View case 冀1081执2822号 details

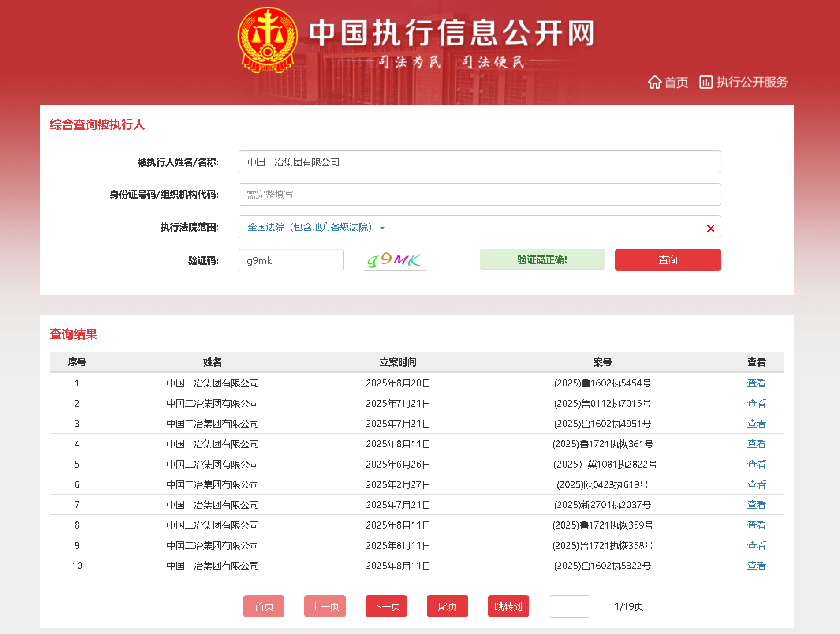click(756, 464)
